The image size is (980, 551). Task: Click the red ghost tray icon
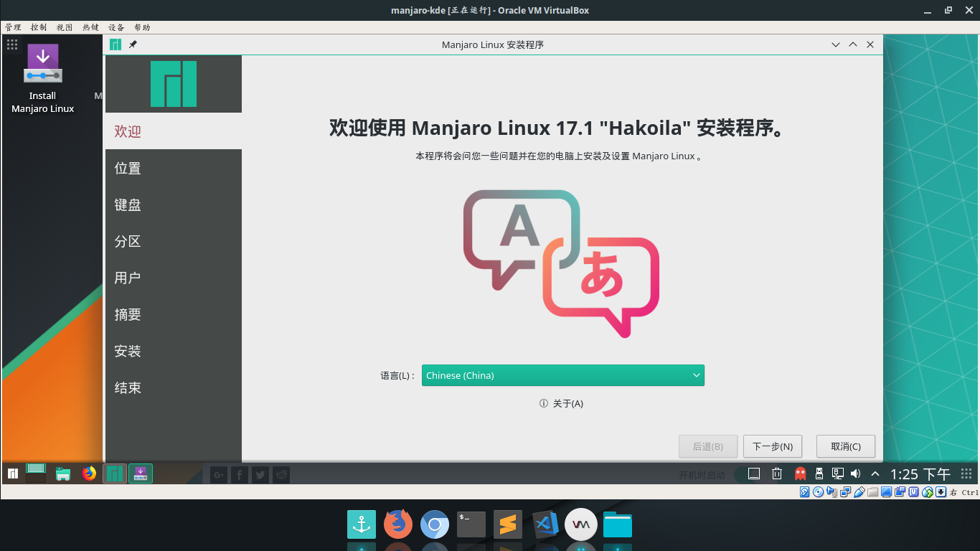coord(800,474)
